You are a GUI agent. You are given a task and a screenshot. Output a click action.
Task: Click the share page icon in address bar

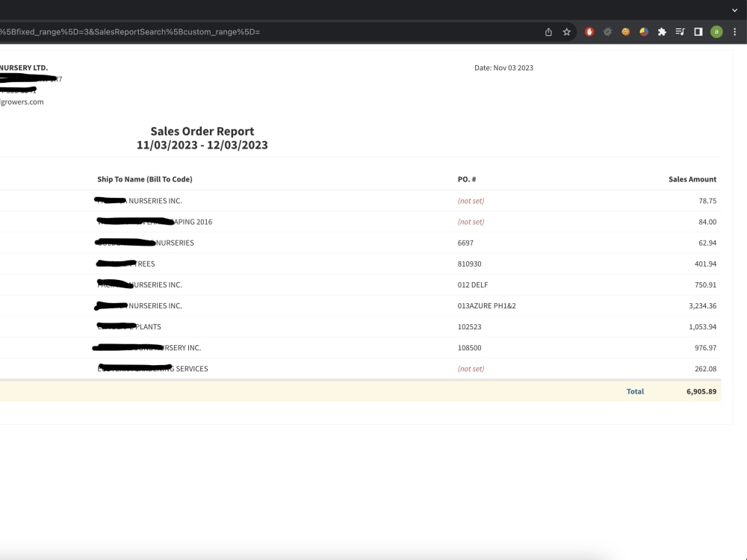pos(548,32)
